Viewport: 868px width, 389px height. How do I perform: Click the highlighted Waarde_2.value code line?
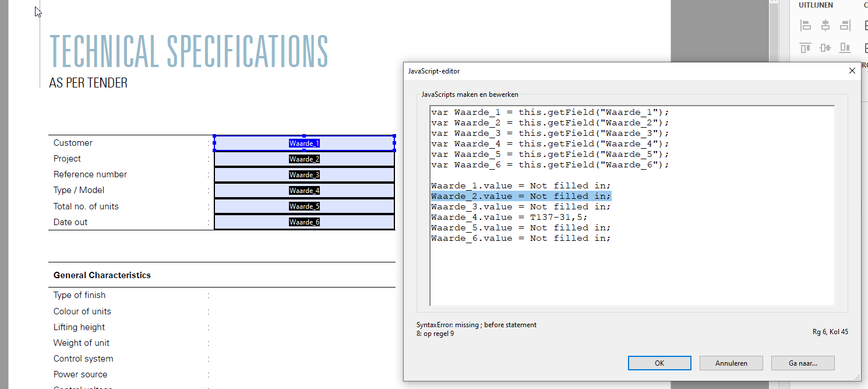point(520,196)
